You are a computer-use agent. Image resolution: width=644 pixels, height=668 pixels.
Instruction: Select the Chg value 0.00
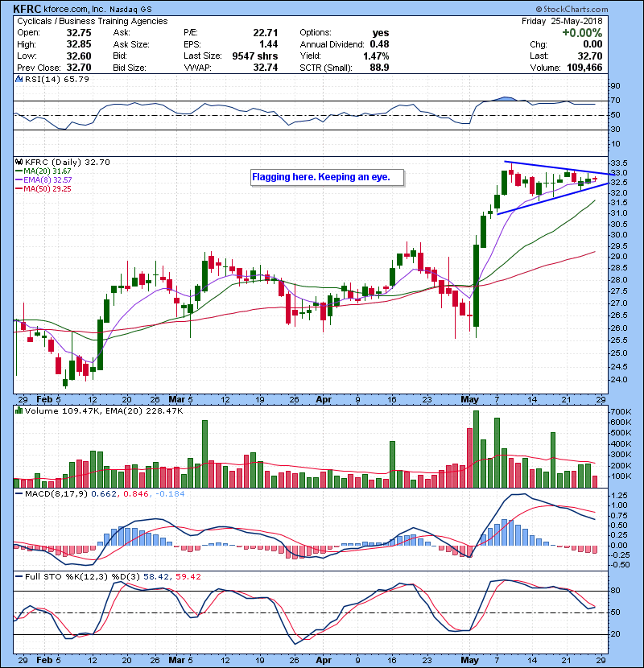tap(592, 44)
